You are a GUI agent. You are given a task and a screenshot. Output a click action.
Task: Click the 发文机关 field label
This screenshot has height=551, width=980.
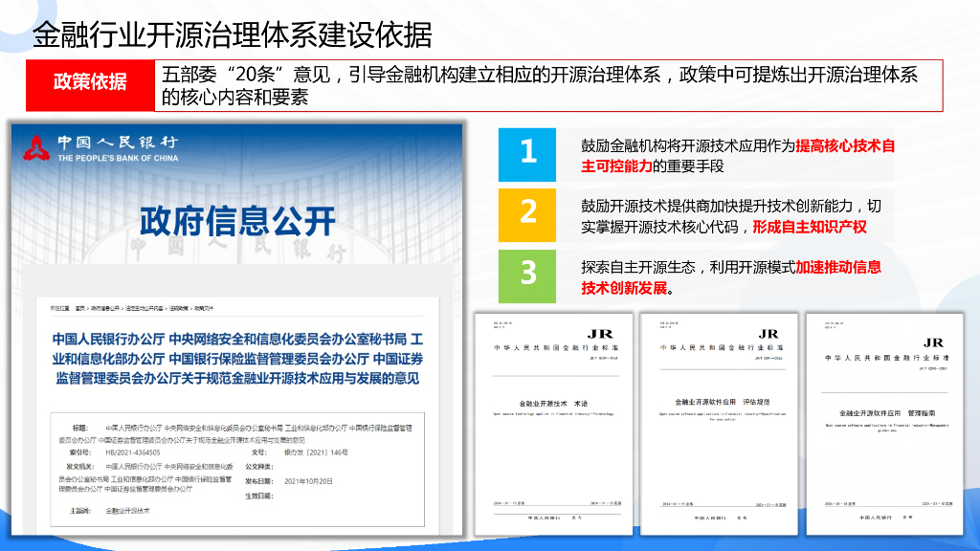pyautogui.click(x=80, y=467)
